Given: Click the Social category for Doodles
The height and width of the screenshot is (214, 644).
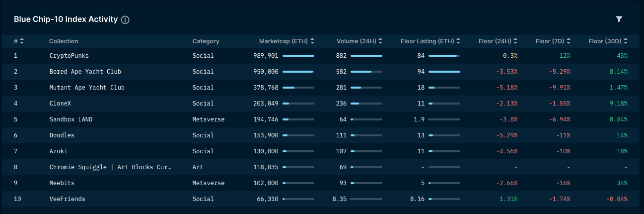Looking at the screenshot, I should 203,135.
